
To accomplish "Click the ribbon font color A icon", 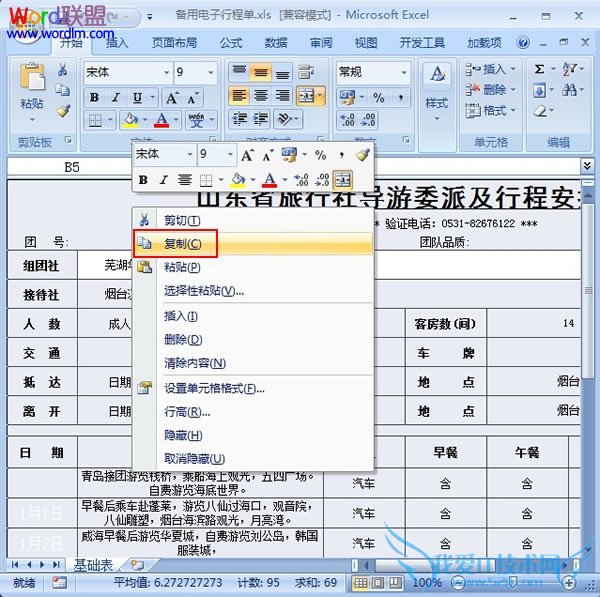I will pyautogui.click(x=161, y=120).
